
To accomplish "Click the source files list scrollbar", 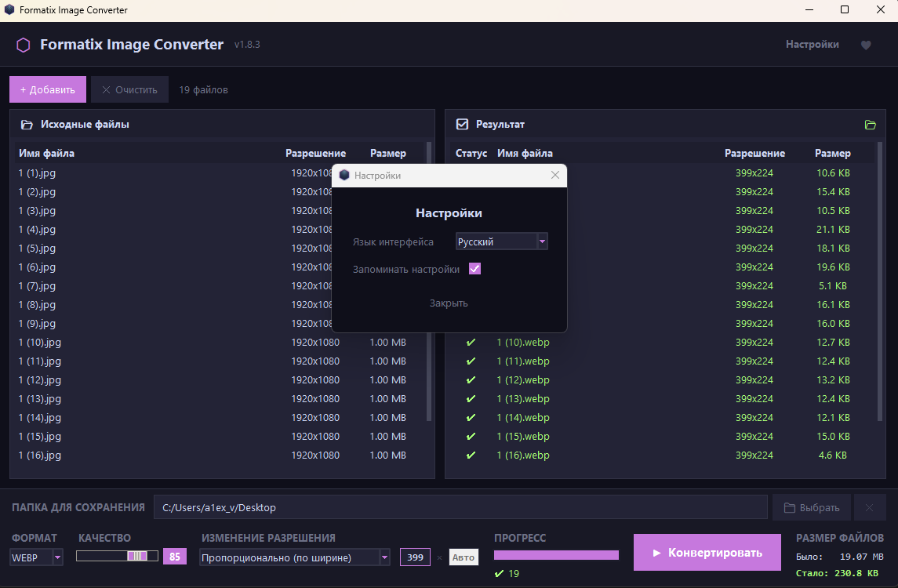I will click(x=429, y=281).
